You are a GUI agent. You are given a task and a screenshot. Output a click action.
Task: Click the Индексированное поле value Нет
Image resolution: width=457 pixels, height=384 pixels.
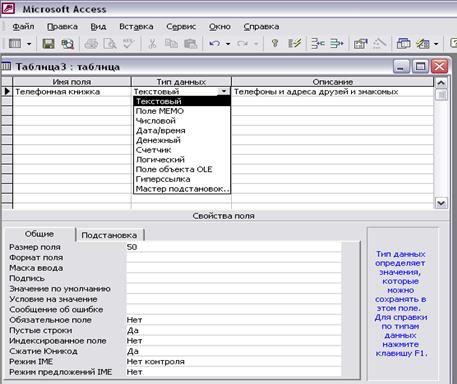click(233, 341)
